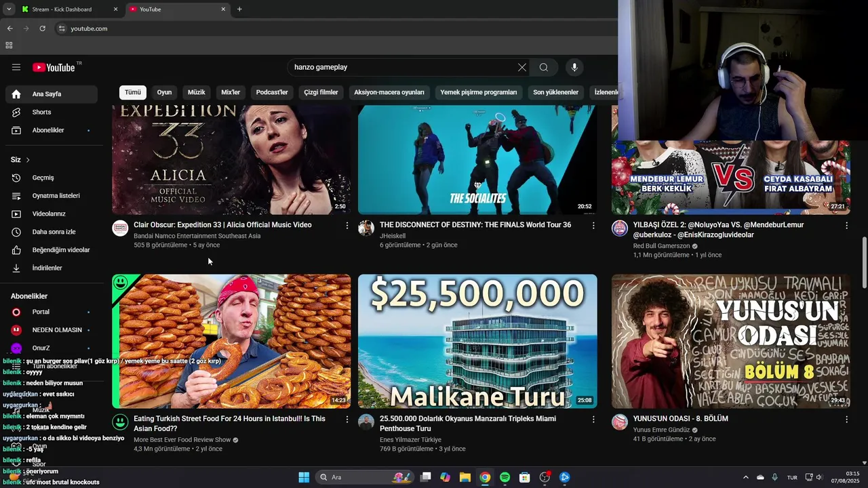This screenshot has width=868, height=488.
Task: Open Clair Obscur Alicia music video title
Action: 222,225
